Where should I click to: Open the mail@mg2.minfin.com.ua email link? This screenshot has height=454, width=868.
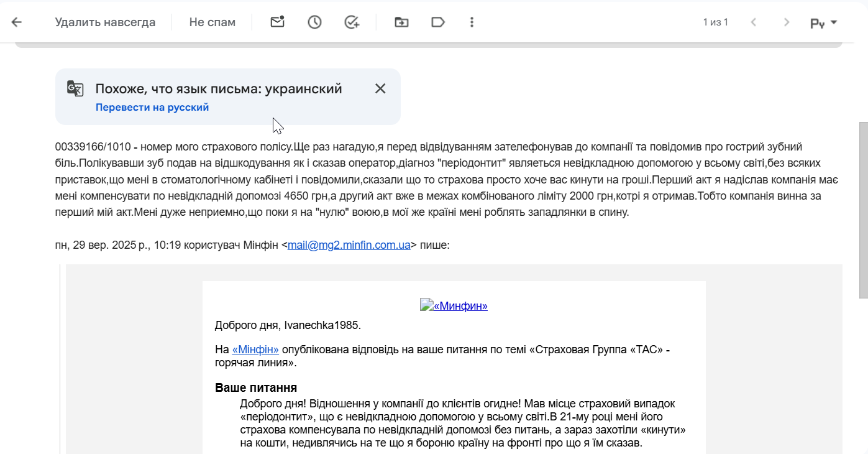point(349,245)
